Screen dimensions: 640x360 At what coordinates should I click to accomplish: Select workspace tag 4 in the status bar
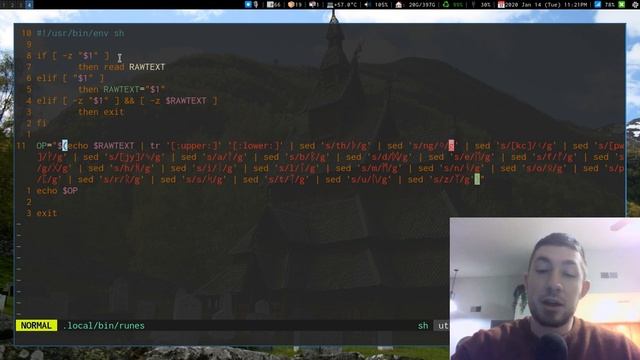(29, 4)
